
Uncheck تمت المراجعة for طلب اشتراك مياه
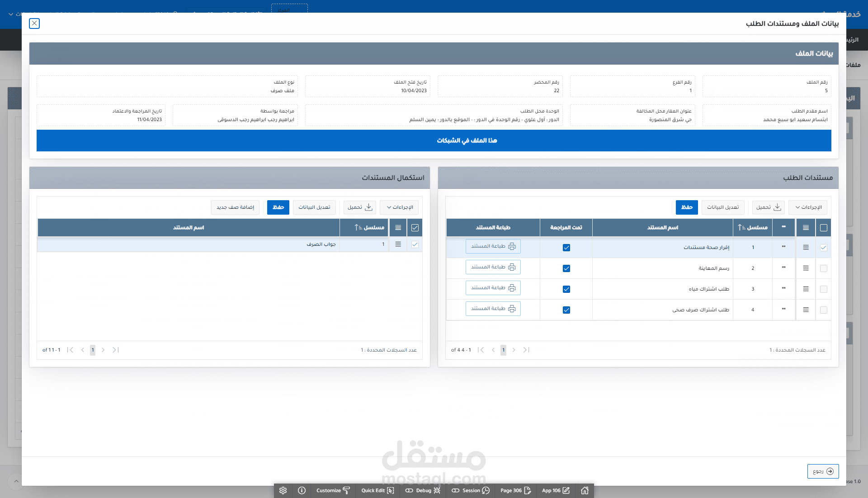(566, 289)
